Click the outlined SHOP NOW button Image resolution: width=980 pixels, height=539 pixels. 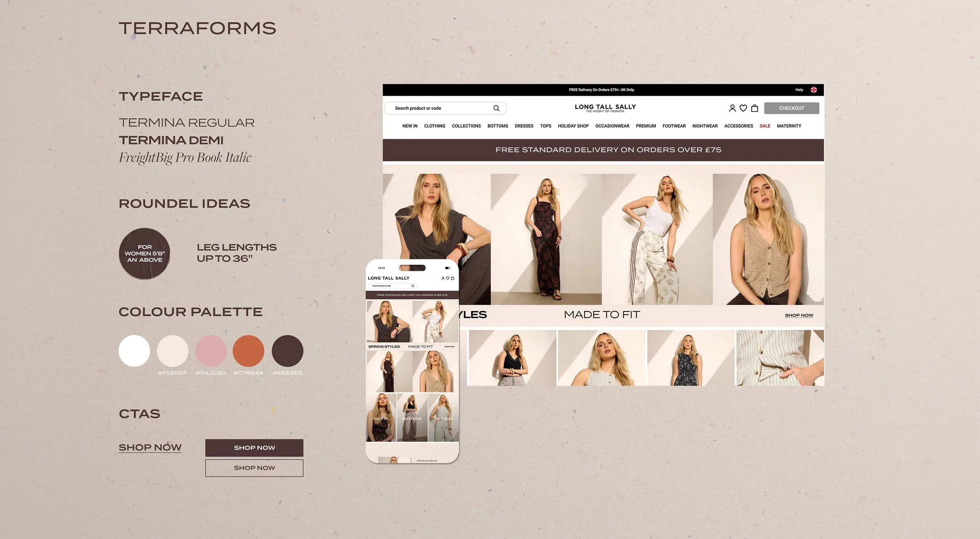[254, 468]
